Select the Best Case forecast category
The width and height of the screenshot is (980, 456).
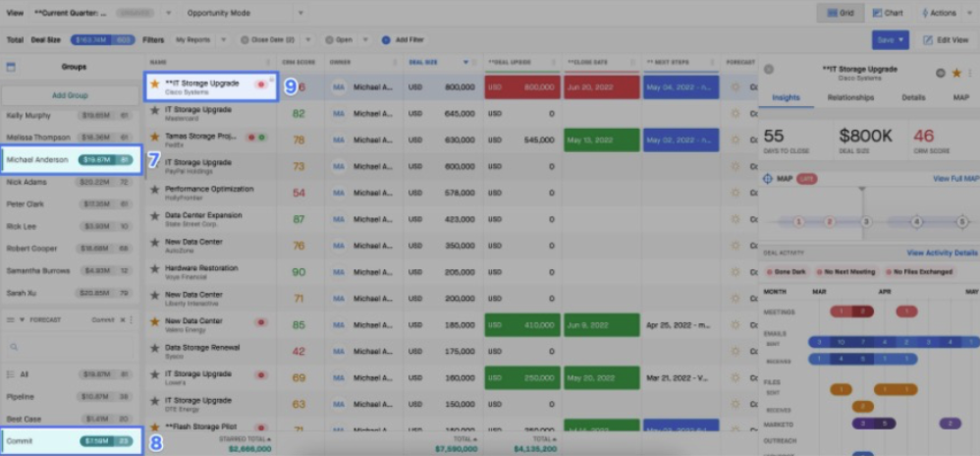click(70, 419)
